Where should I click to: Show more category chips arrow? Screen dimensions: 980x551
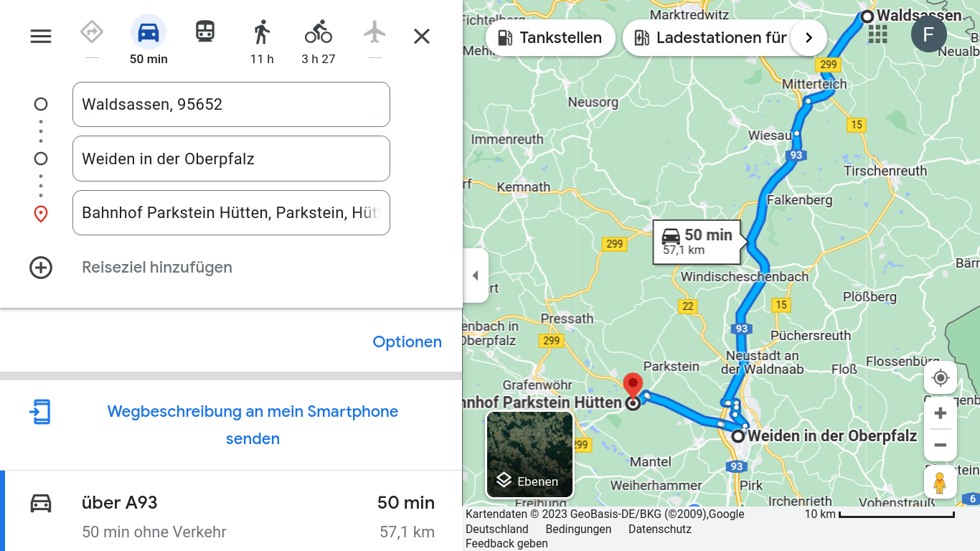pyautogui.click(x=809, y=37)
